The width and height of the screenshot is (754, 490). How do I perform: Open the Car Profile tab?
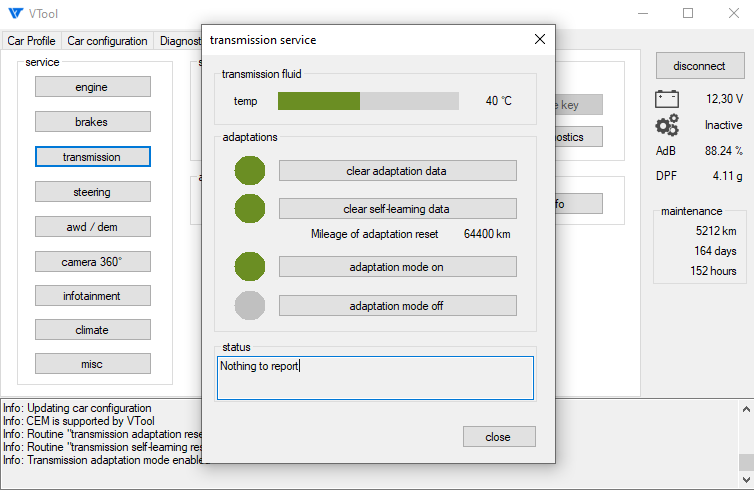pos(32,41)
